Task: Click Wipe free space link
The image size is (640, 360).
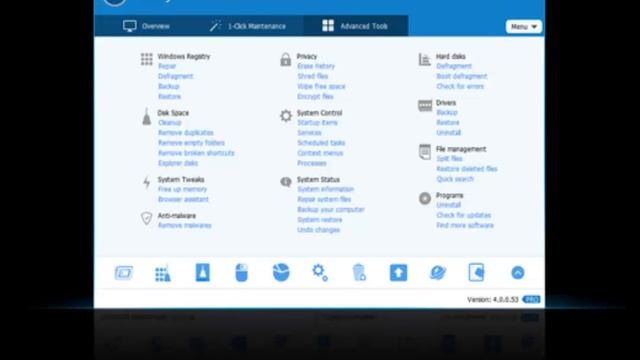Action: click(x=321, y=87)
